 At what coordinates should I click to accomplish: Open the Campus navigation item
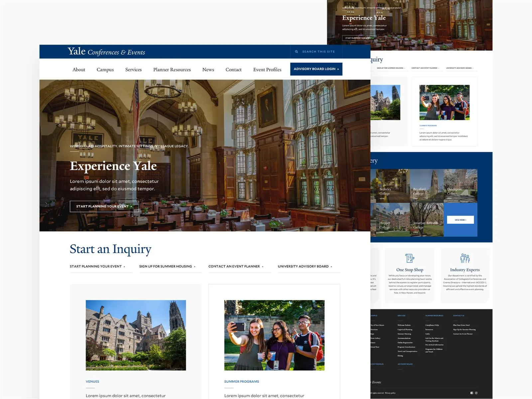[105, 69]
